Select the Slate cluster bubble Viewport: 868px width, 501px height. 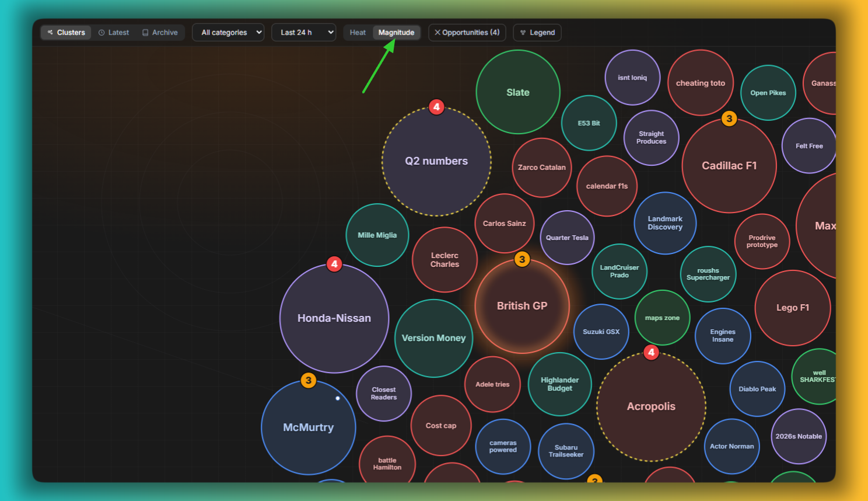[x=518, y=92]
